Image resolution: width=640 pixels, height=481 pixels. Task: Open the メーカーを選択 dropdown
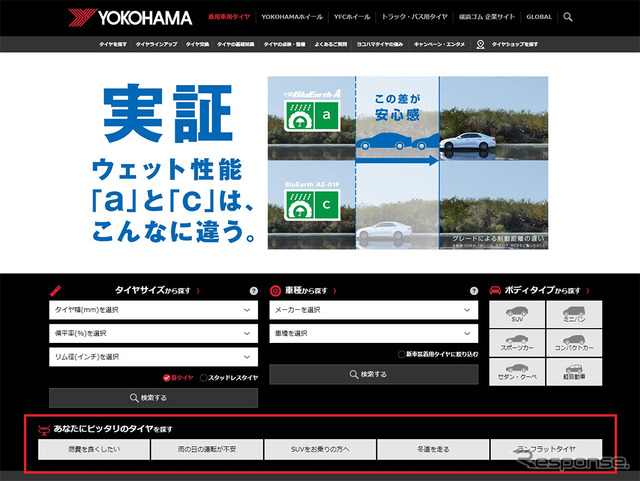(x=373, y=310)
